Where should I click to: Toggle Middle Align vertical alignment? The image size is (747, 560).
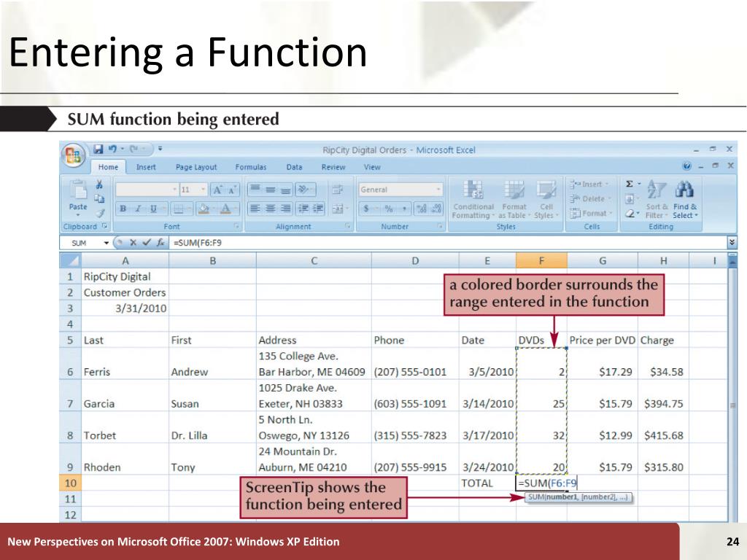pos(270,190)
